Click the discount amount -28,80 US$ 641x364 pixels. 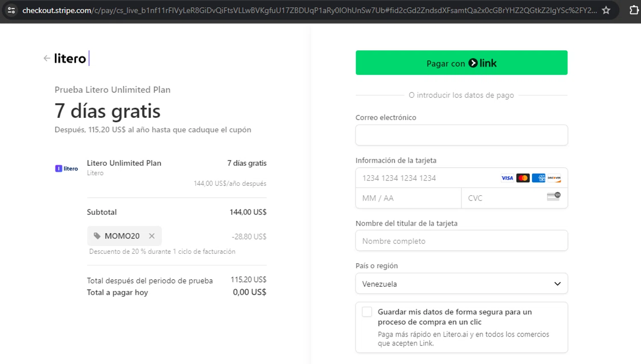coord(249,237)
